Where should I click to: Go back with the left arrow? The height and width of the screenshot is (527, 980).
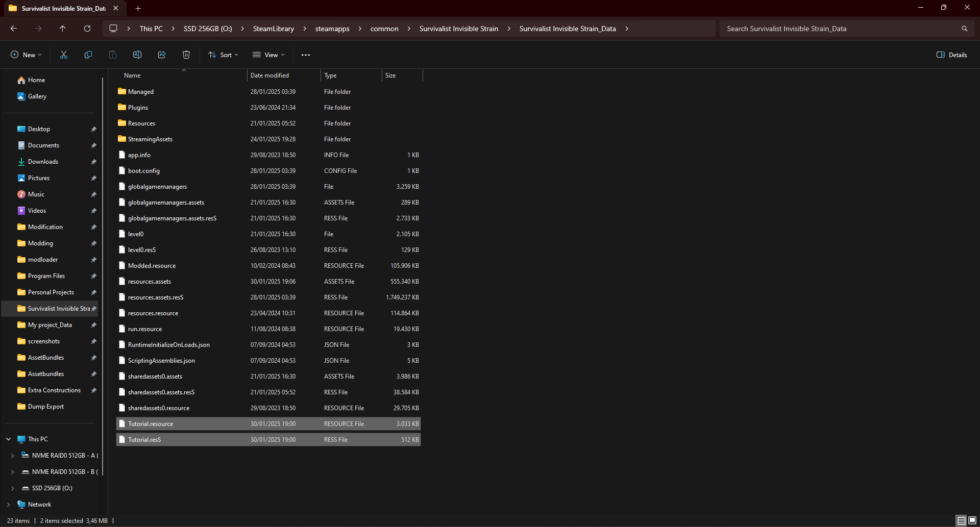tap(14, 29)
